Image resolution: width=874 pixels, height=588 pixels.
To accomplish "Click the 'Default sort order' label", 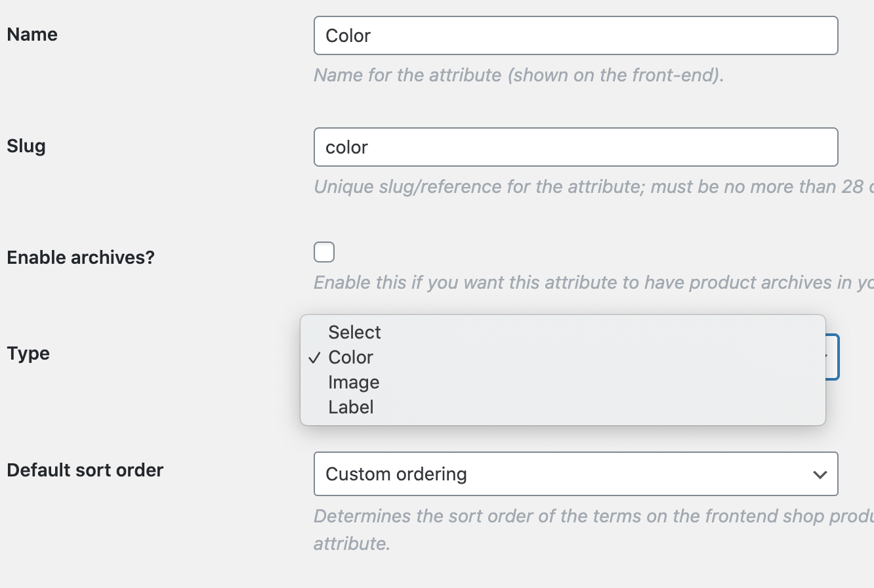I will coord(85,470).
